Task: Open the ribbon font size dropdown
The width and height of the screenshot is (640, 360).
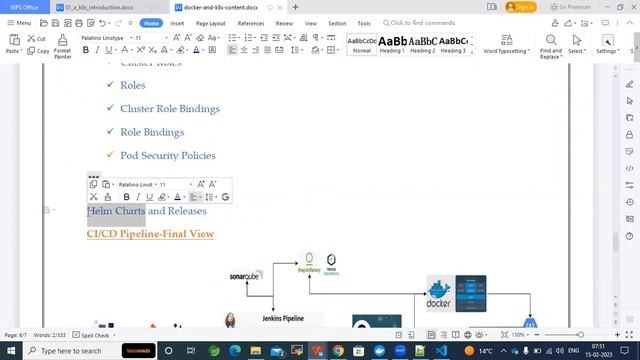Action: click(x=166, y=38)
